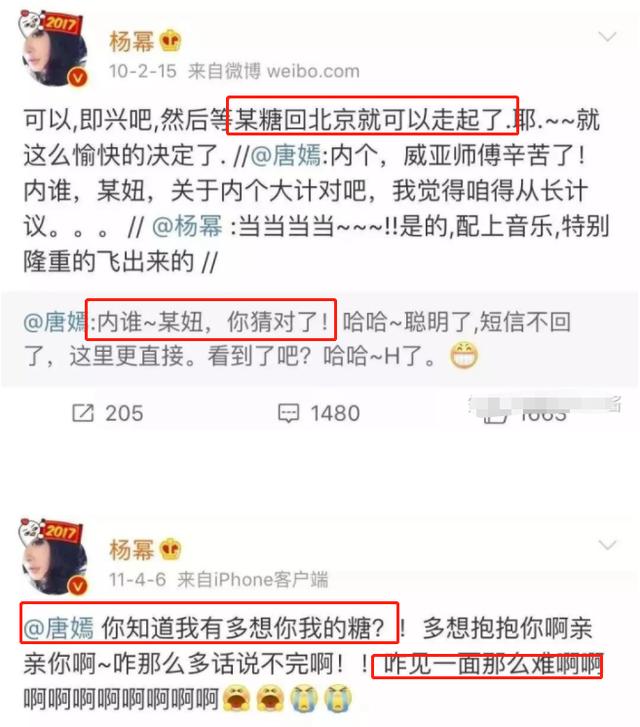Open @唐嫣 mention in first post body

tap(286, 155)
